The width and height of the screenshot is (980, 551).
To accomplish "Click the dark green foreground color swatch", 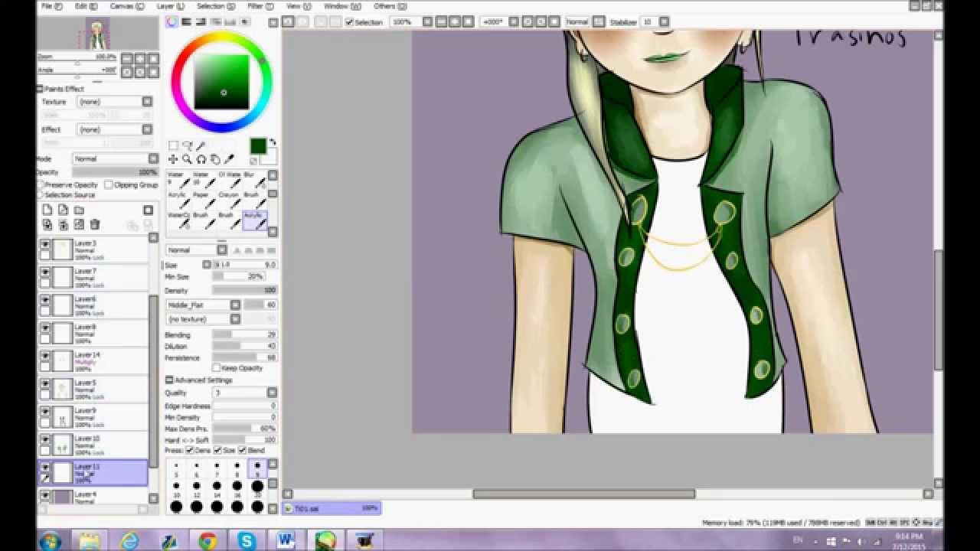I will coord(258,146).
